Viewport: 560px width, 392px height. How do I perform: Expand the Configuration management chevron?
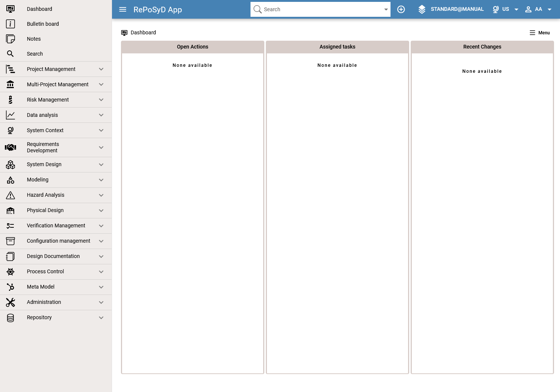click(101, 241)
